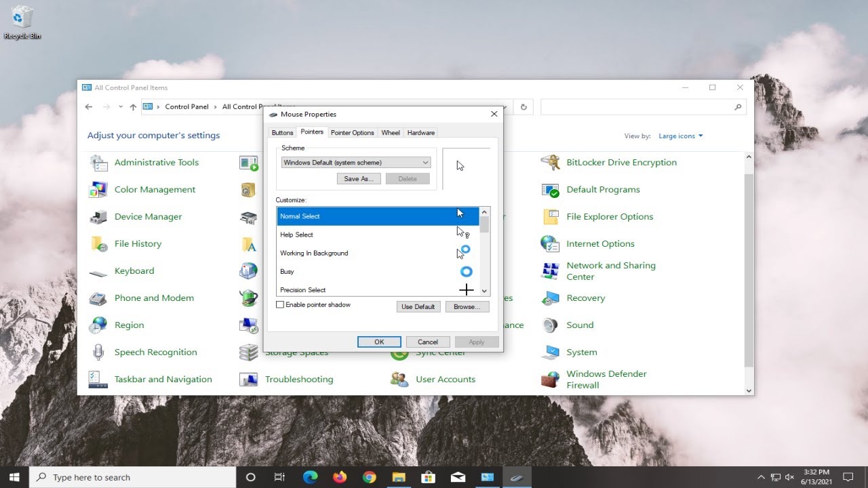Viewport: 868px width, 488px height.
Task: Open the Administrative Tools icon
Action: [x=98, y=163]
